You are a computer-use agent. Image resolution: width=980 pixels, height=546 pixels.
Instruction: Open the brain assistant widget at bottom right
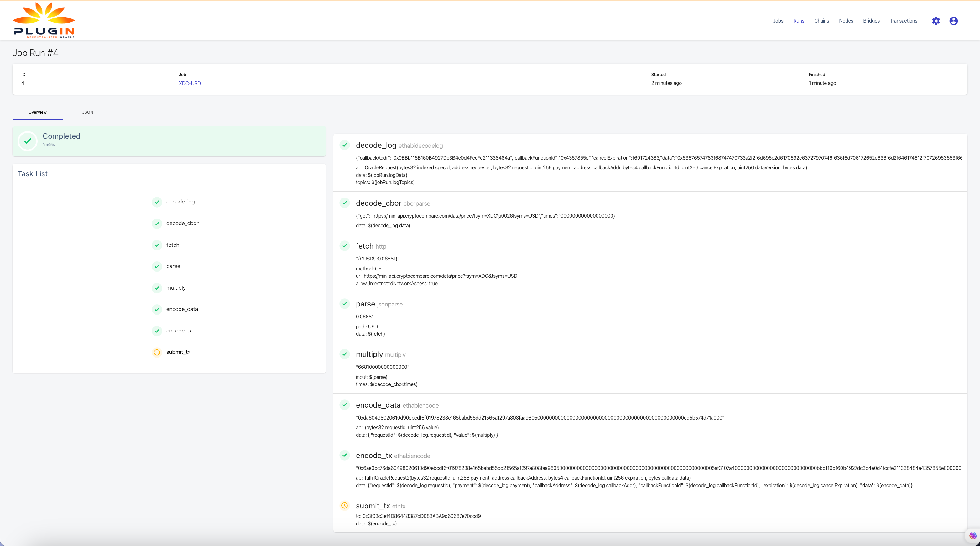[x=972, y=536]
